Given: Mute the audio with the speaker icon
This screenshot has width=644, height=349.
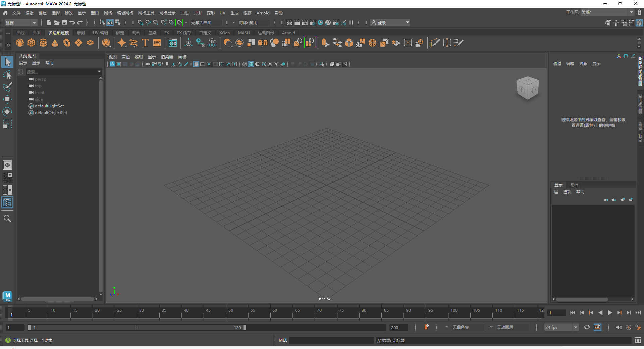Looking at the screenshot, I should pyautogui.click(x=619, y=327).
